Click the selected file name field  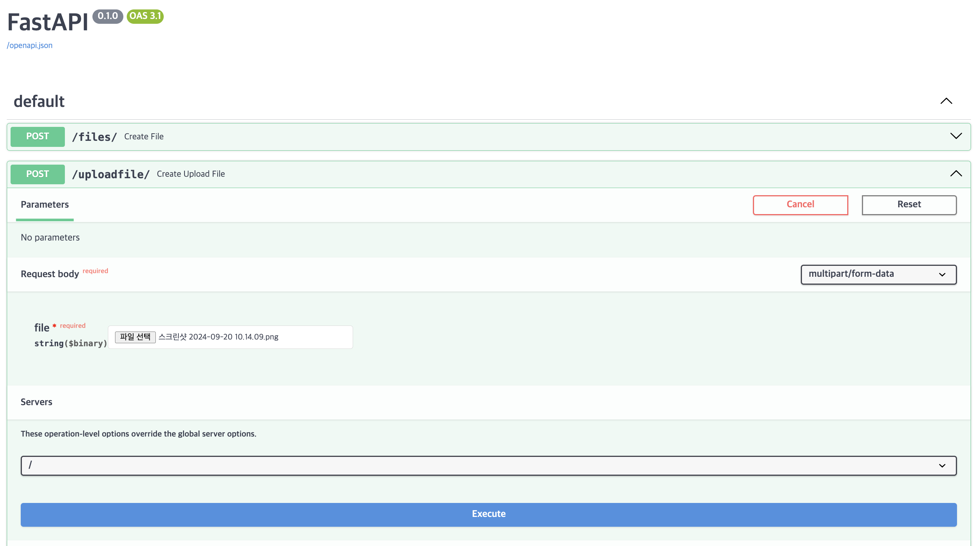[218, 337]
